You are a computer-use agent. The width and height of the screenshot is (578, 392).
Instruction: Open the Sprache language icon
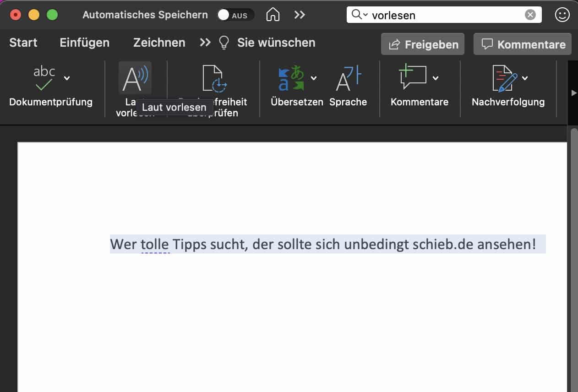(x=348, y=78)
